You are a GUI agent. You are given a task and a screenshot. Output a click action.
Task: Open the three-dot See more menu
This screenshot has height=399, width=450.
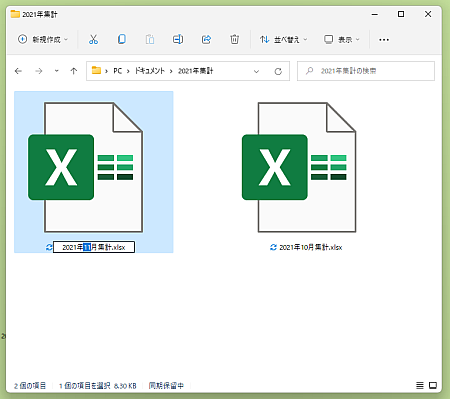tap(384, 40)
